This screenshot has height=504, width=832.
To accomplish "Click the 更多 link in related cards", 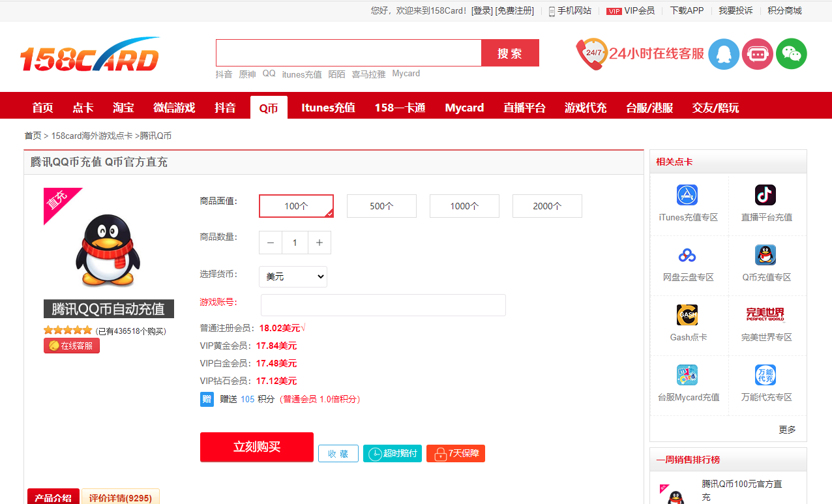I will coord(787,430).
